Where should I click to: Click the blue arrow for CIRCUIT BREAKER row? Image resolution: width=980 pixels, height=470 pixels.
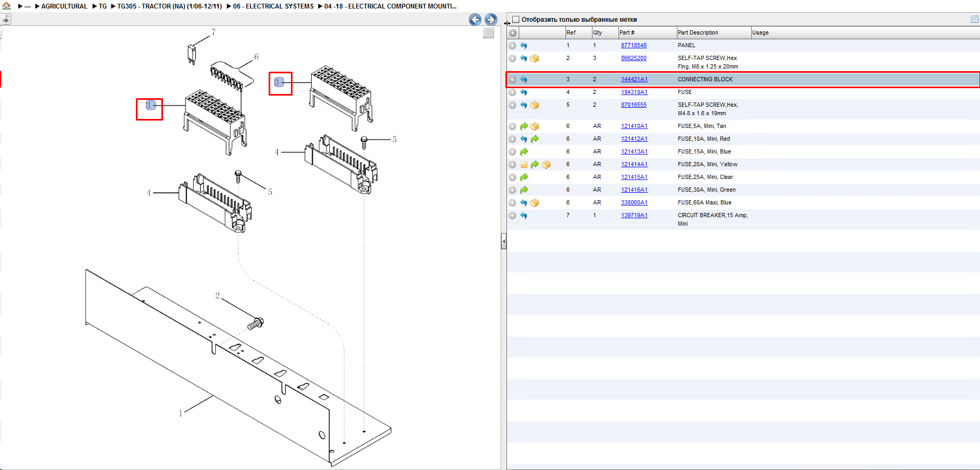[523, 216]
